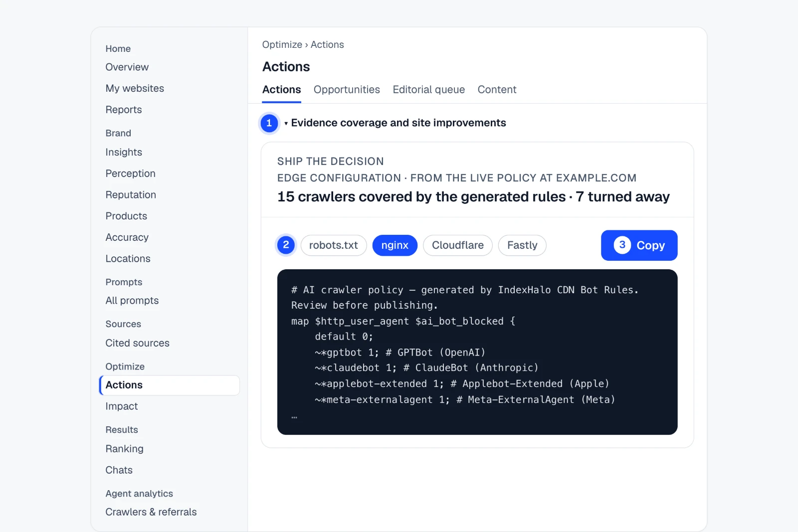The image size is (798, 532).
Task: Open Reputation in the sidebar
Action: click(131, 195)
